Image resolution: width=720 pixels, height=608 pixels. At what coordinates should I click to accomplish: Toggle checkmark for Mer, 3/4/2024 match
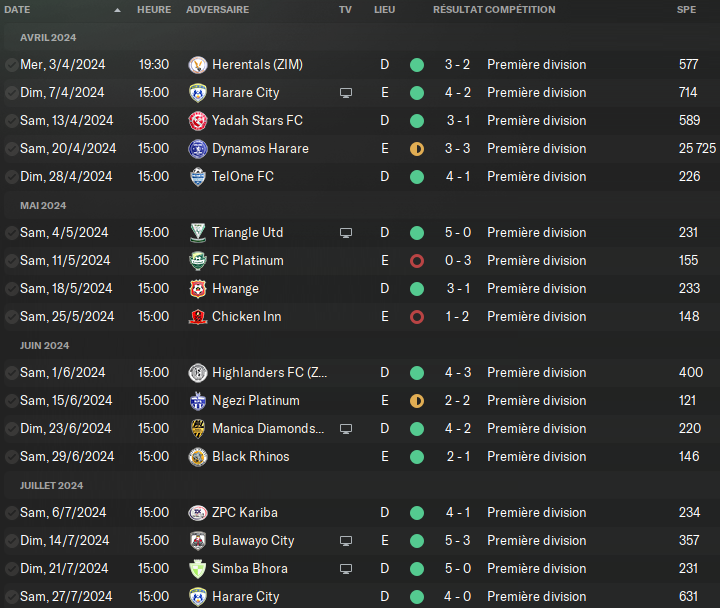(x=11, y=65)
